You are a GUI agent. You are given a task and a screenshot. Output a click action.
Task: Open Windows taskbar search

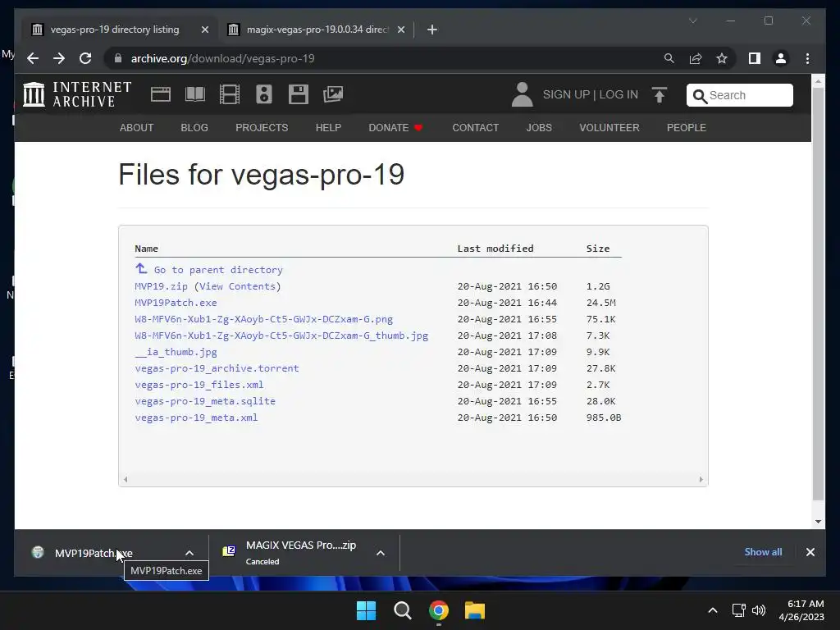point(402,610)
